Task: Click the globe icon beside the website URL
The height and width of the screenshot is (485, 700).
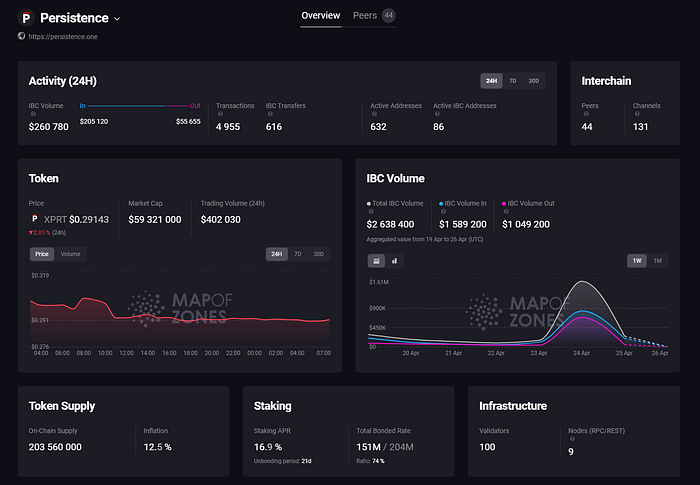Action: point(22,37)
